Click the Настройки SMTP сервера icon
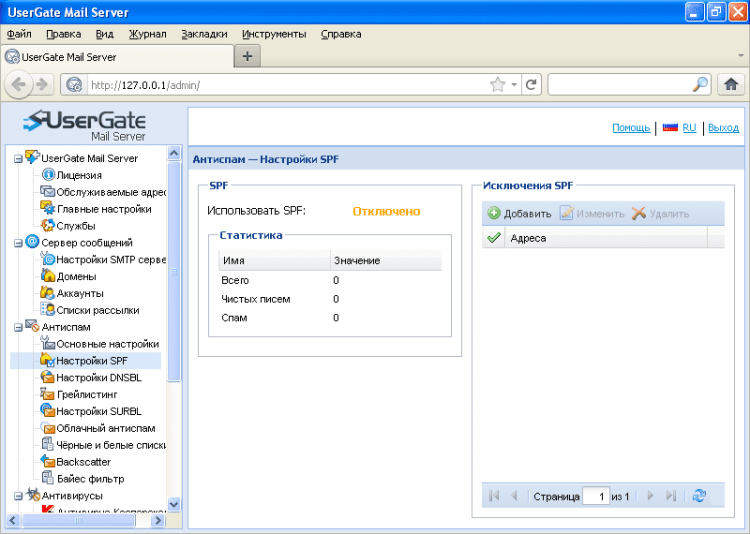 pyautogui.click(x=47, y=259)
